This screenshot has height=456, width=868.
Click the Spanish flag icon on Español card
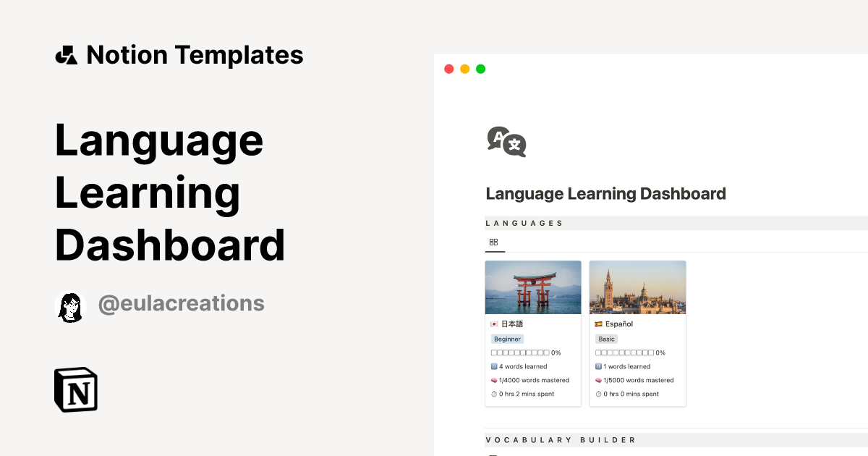point(597,324)
